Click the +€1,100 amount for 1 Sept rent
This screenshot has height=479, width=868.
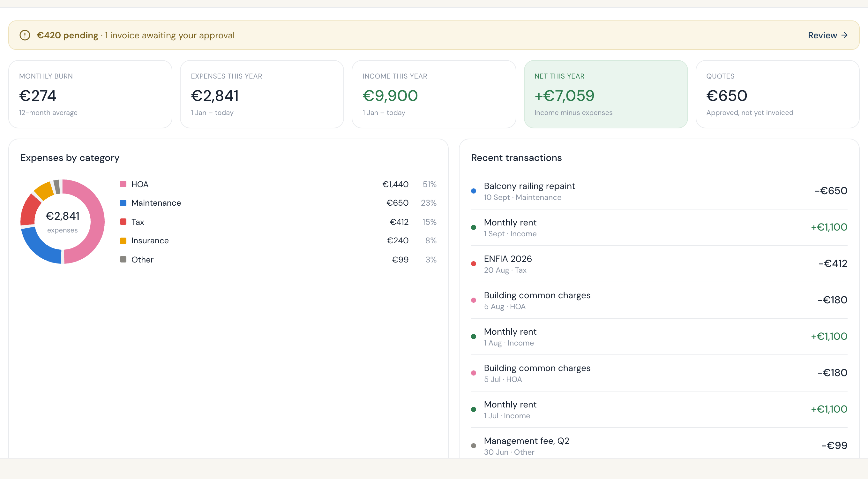pyautogui.click(x=829, y=227)
